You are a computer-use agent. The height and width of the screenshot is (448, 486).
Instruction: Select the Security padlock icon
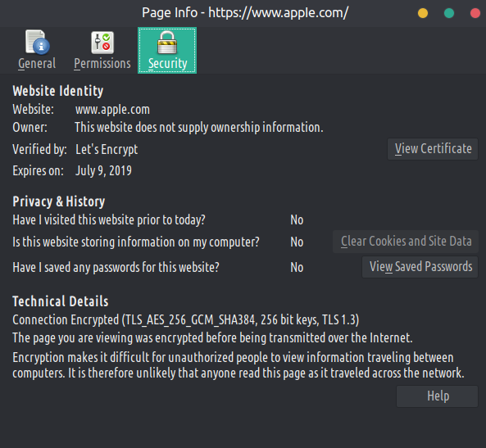[167, 43]
